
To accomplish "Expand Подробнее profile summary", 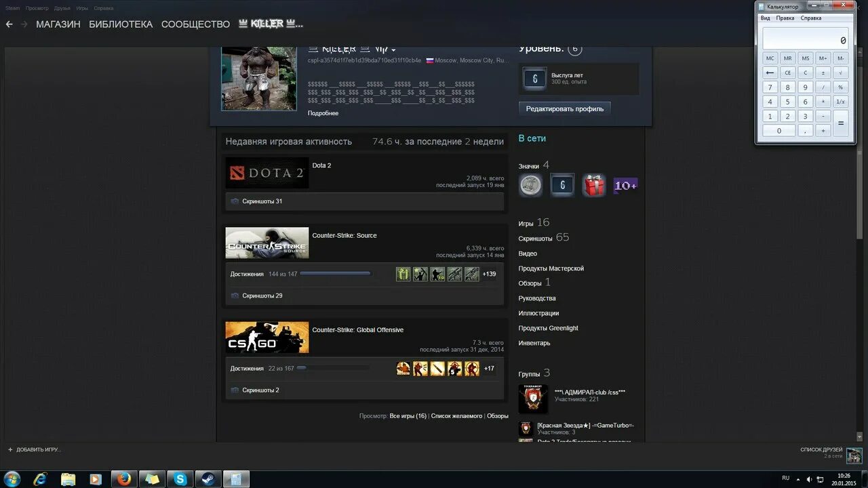I will click(323, 113).
